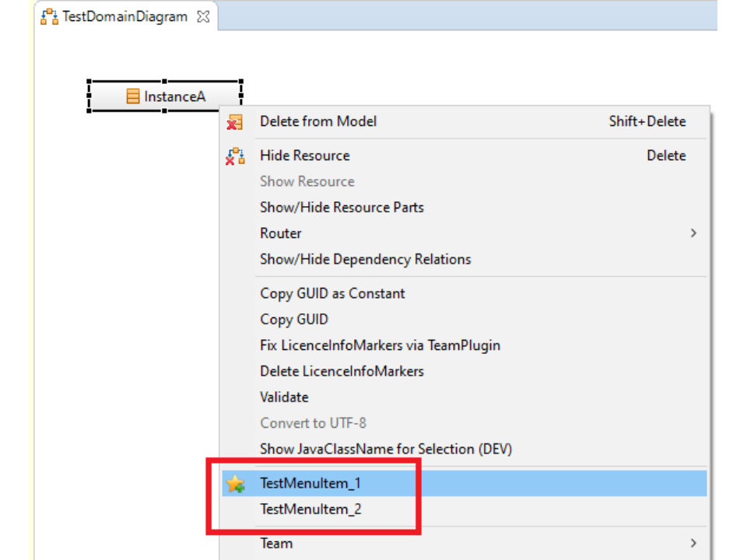Click the Delete shortcut label of Hide Resource
The width and height of the screenshot is (747, 560).
pyautogui.click(x=667, y=156)
